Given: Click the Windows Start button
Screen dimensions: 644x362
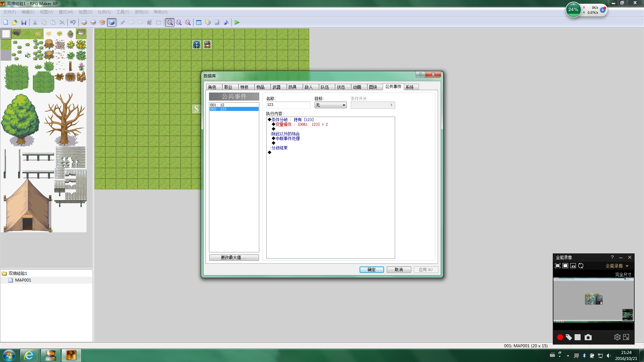Looking at the screenshot, I should [9, 355].
